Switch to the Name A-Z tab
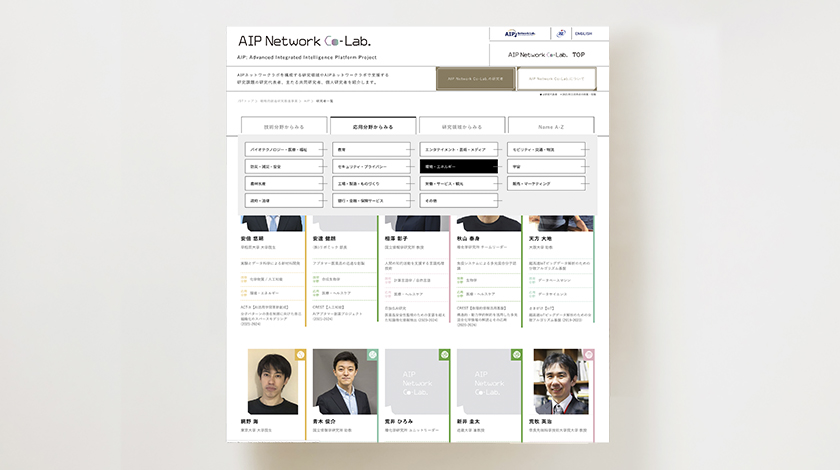This screenshot has height=470, width=840. point(551,126)
